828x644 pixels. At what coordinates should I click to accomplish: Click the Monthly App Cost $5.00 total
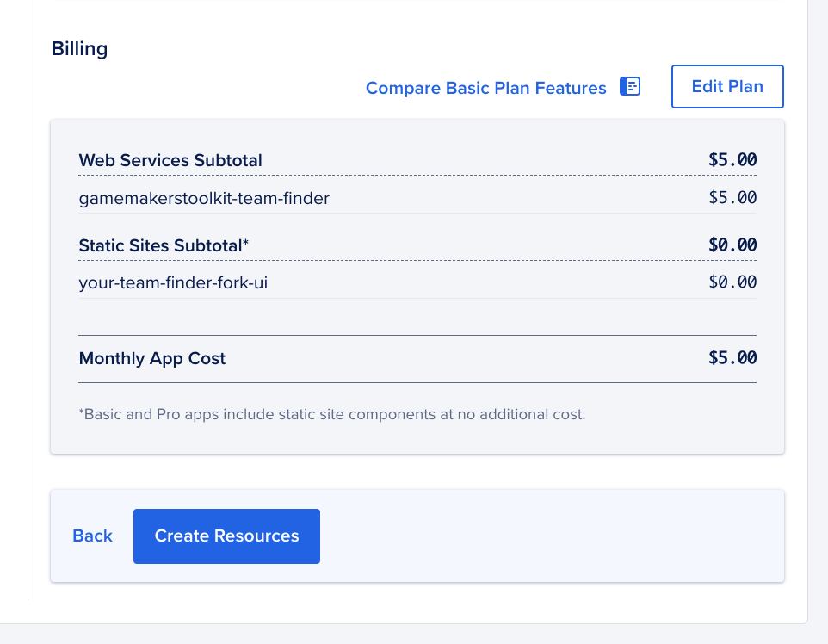[x=732, y=358]
